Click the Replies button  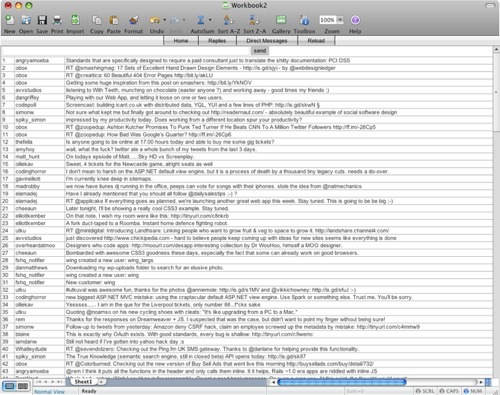(x=217, y=41)
